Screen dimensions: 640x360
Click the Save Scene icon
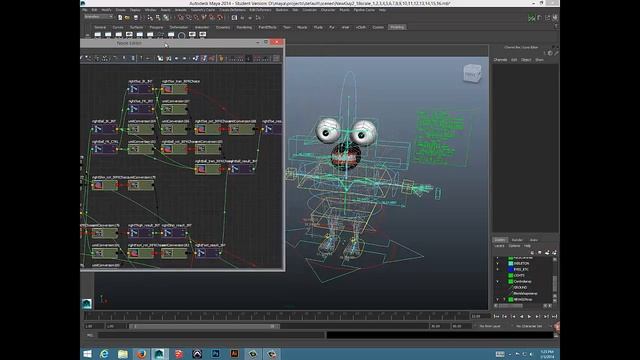136,18
